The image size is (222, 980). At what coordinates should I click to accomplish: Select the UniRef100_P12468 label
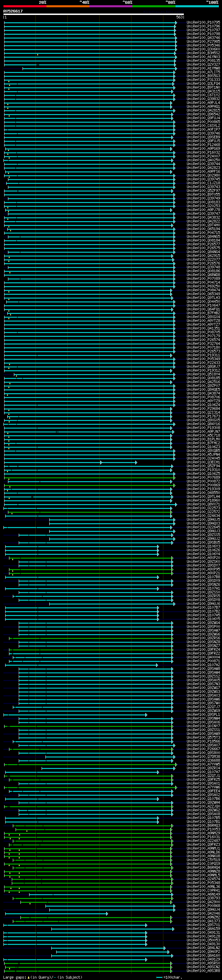203,145
